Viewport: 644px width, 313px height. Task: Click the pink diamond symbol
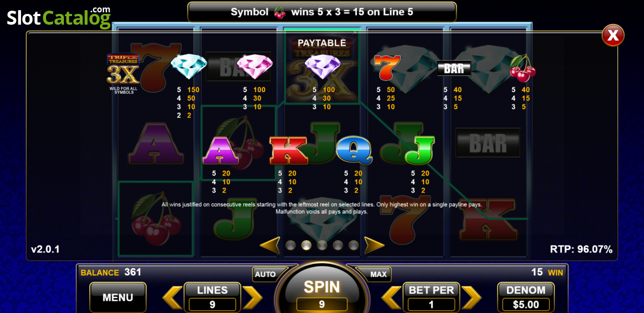pyautogui.click(x=255, y=67)
